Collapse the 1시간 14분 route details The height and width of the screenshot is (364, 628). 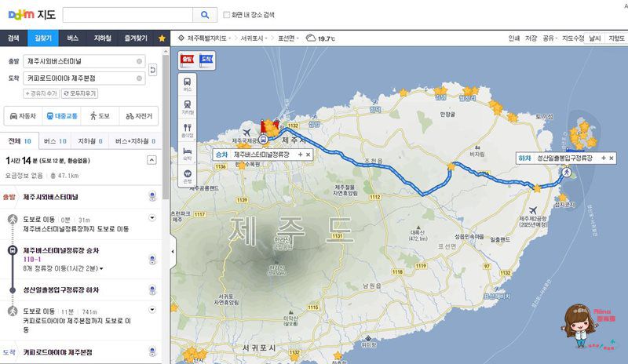coord(152,160)
